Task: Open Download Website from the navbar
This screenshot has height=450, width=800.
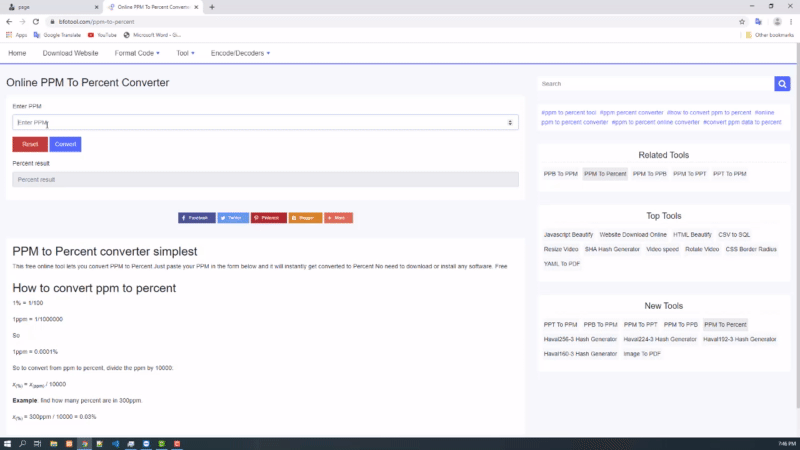Action: [70, 52]
